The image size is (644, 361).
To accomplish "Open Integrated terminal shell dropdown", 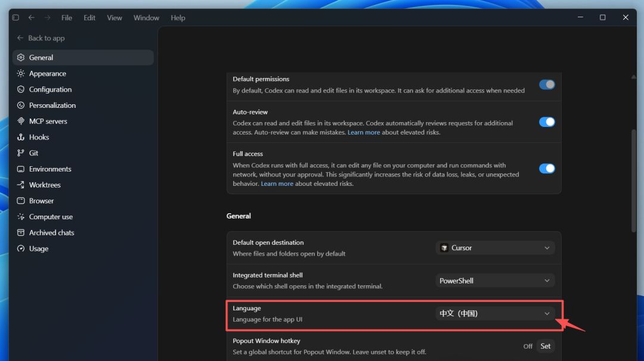I will [495, 281].
